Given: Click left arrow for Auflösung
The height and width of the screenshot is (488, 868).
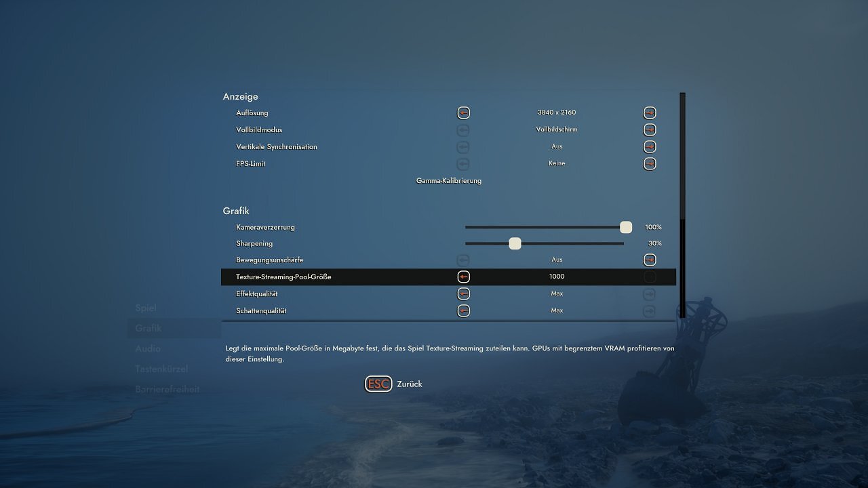Looking at the screenshot, I should [x=464, y=113].
